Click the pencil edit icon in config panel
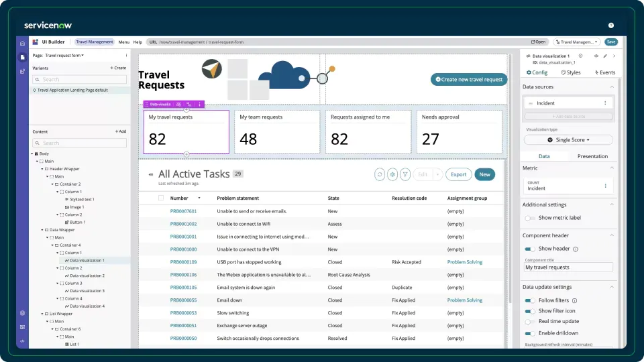Screen dimensions: 644x362 coord(605,56)
